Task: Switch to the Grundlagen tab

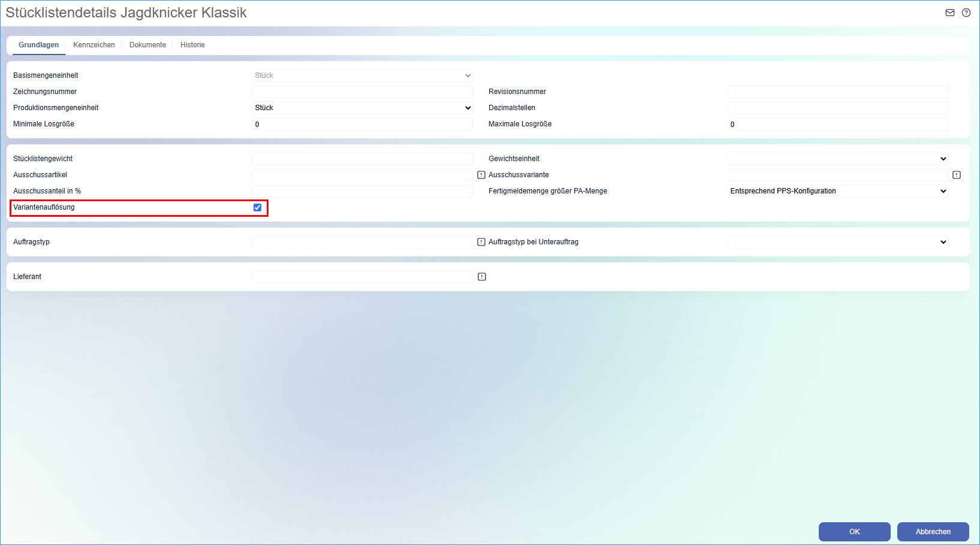Action: (x=39, y=45)
